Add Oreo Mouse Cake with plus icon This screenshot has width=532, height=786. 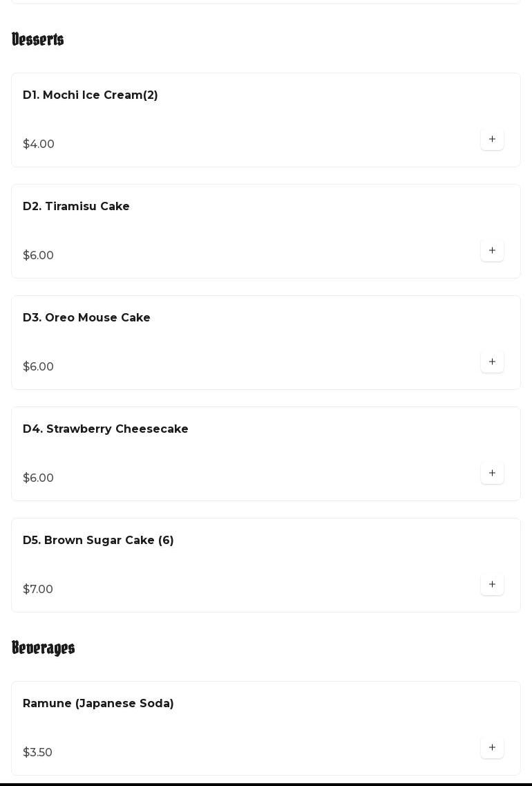492,362
